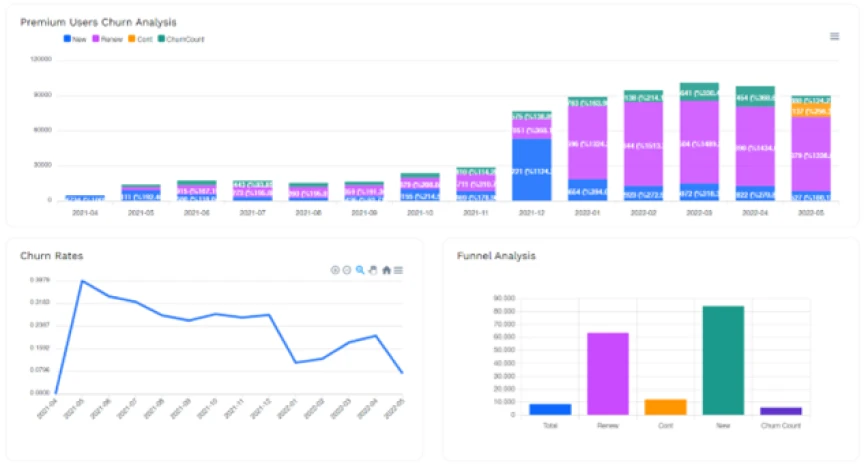Click the 2022-05 x-axis label in top chart

pos(811,213)
